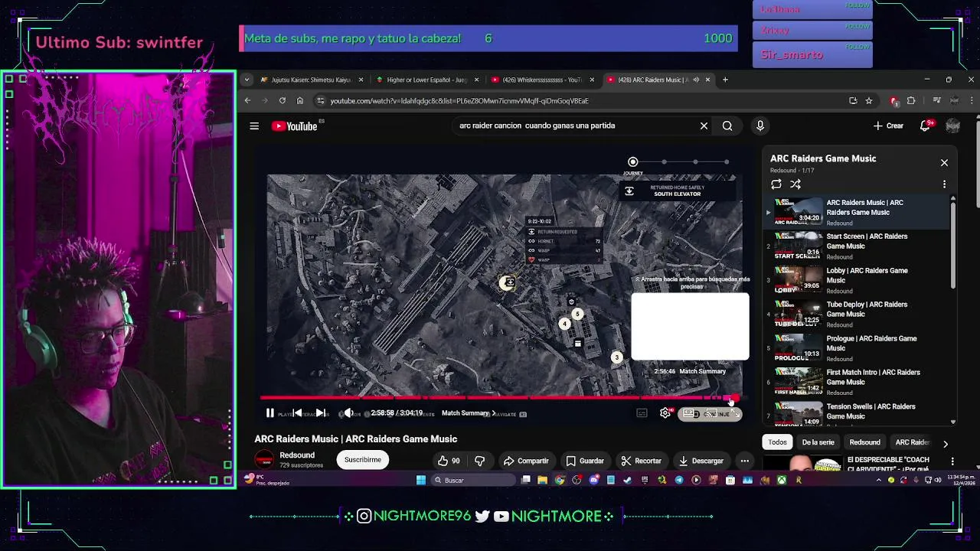
Task: Like the video with thumbs up
Action: click(x=449, y=461)
